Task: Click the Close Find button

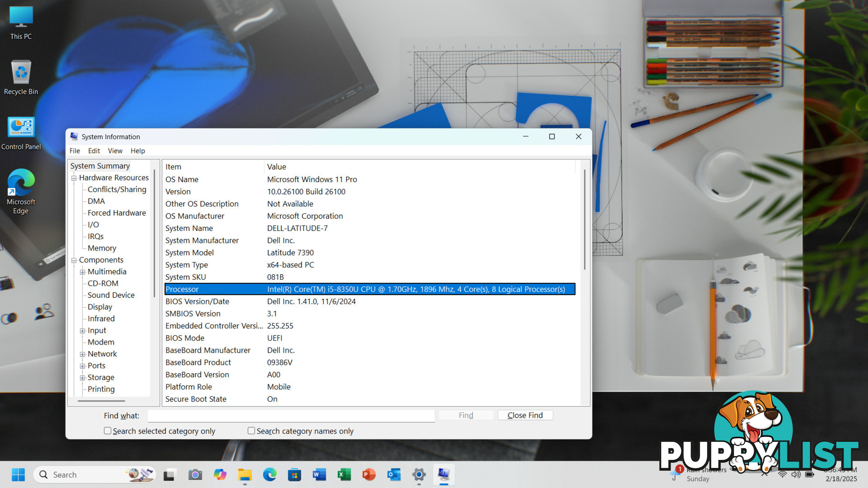Action: (525, 415)
